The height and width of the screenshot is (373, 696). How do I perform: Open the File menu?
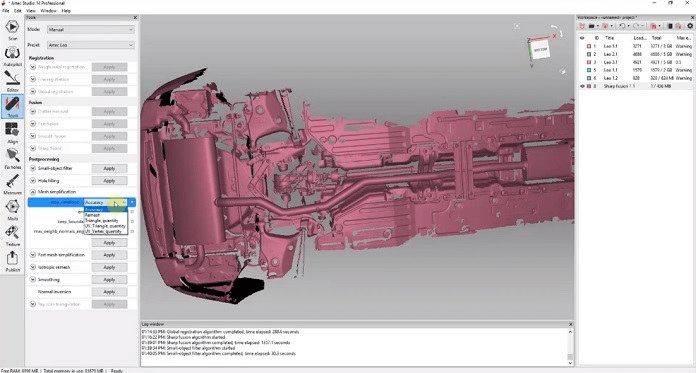pyautogui.click(x=6, y=11)
